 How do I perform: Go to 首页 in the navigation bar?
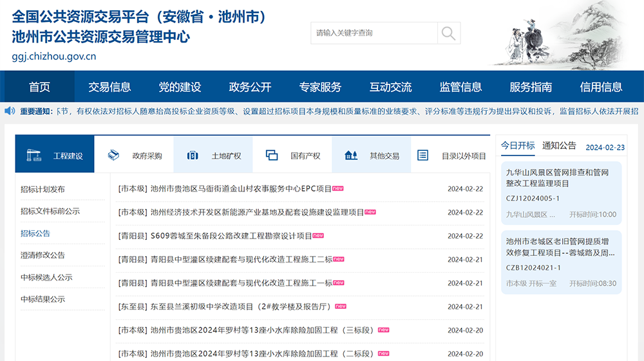click(39, 87)
